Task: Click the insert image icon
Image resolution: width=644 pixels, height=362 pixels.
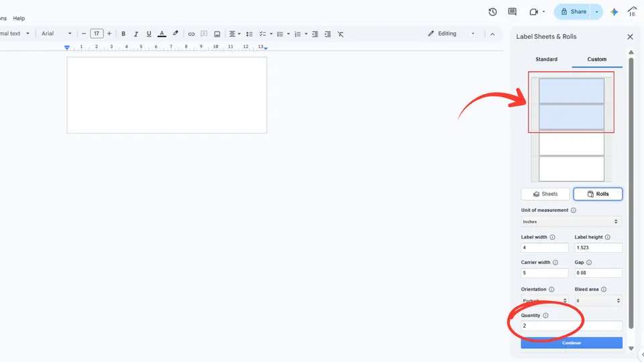Action: pyautogui.click(x=217, y=34)
